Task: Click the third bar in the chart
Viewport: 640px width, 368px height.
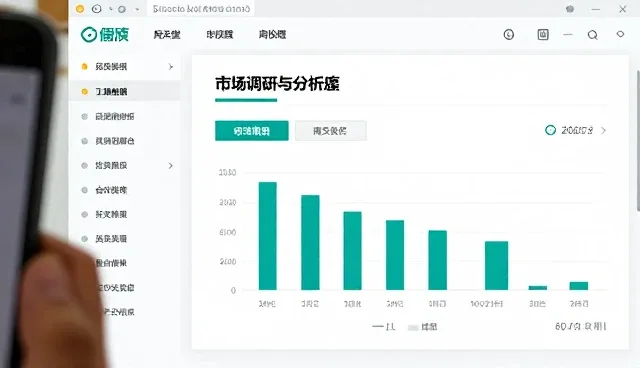Action: (353, 251)
